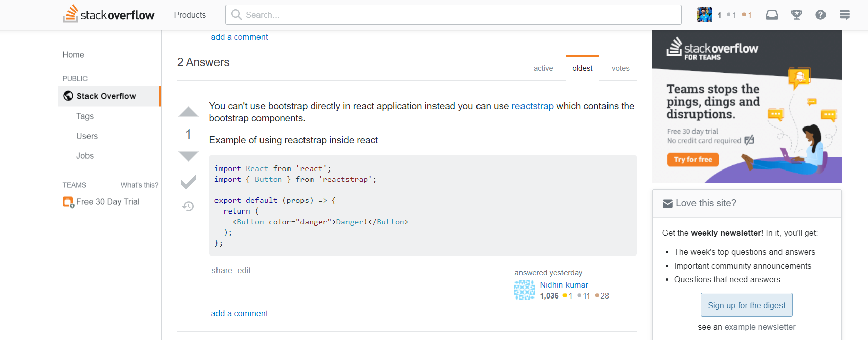Select the oldest sort tab
868x340 pixels.
[582, 68]
